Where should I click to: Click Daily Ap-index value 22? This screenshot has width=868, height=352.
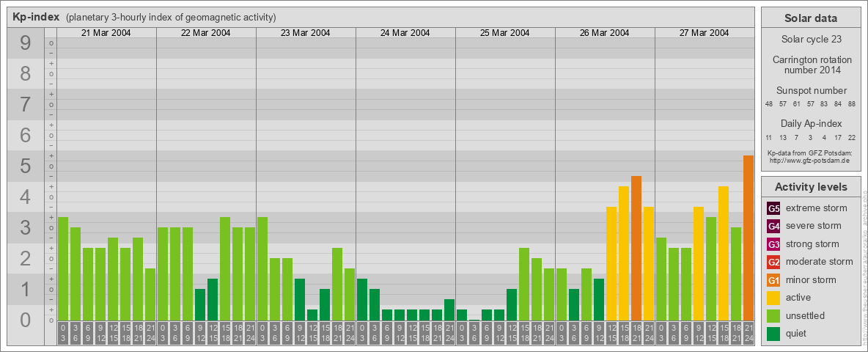tap(851, 137)
